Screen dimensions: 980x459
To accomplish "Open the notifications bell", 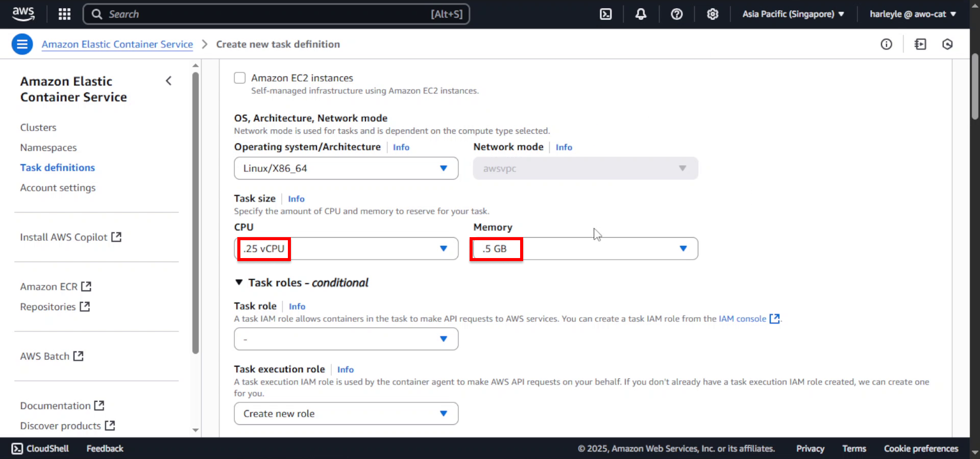I will click(641, 14).
